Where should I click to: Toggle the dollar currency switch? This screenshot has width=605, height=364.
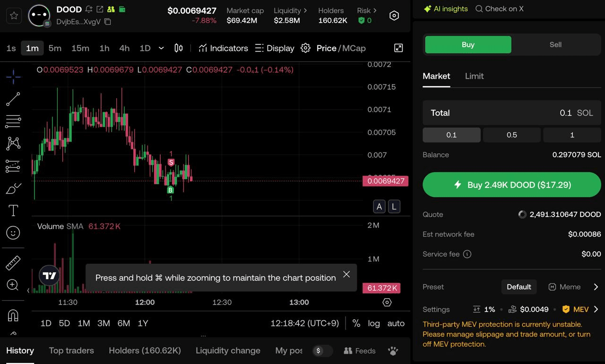[323, 351]
